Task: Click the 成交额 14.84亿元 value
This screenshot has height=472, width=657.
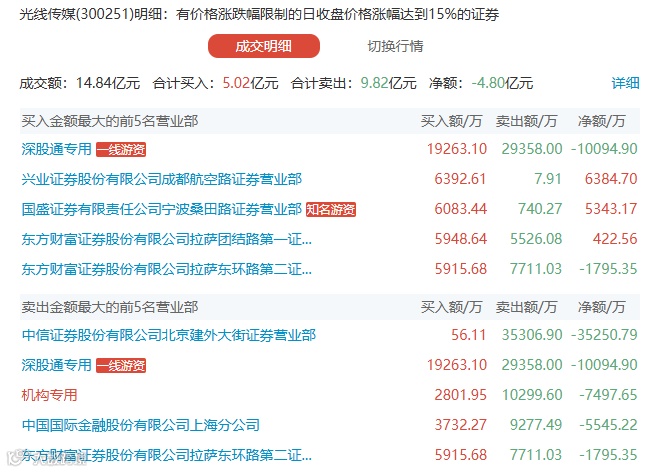Action: click(108, 83)
